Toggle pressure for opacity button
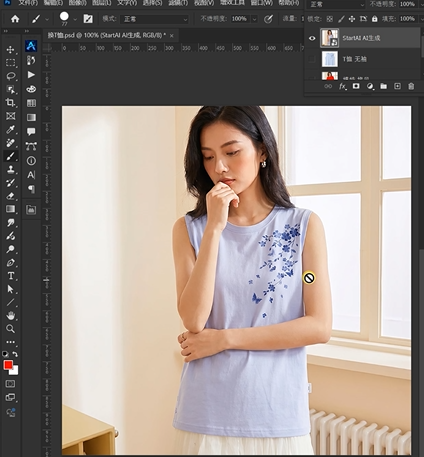Screen dimensions: 424x457 (268, 19)
